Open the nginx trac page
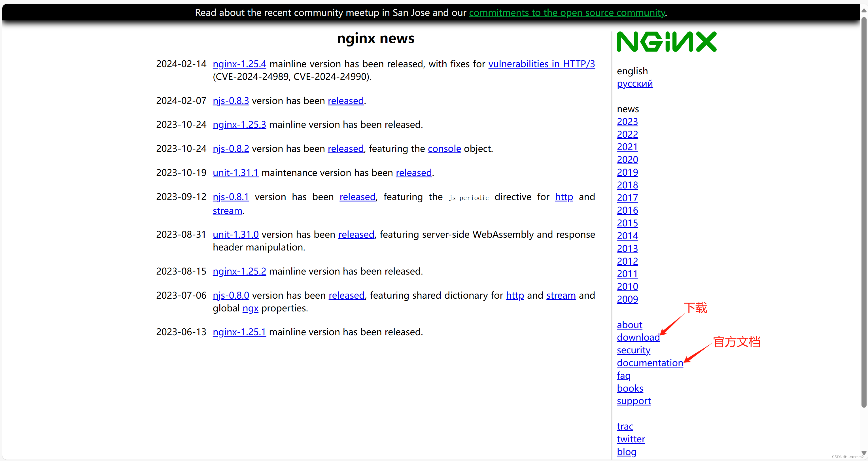 (625, 426)
